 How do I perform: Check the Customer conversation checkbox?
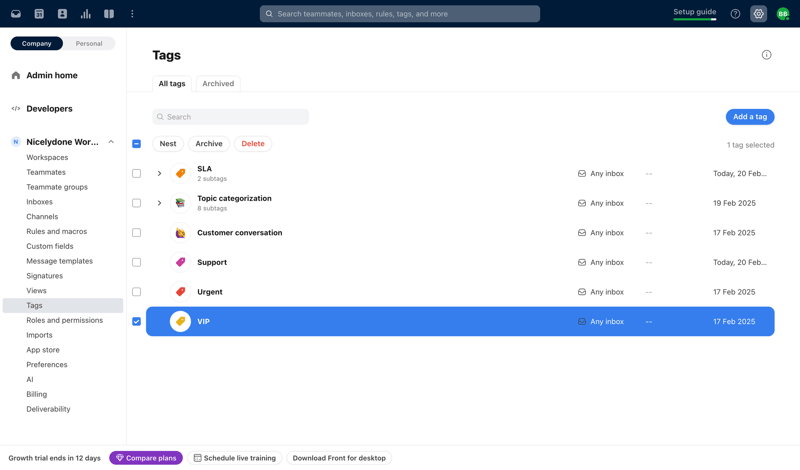[136, 233]
